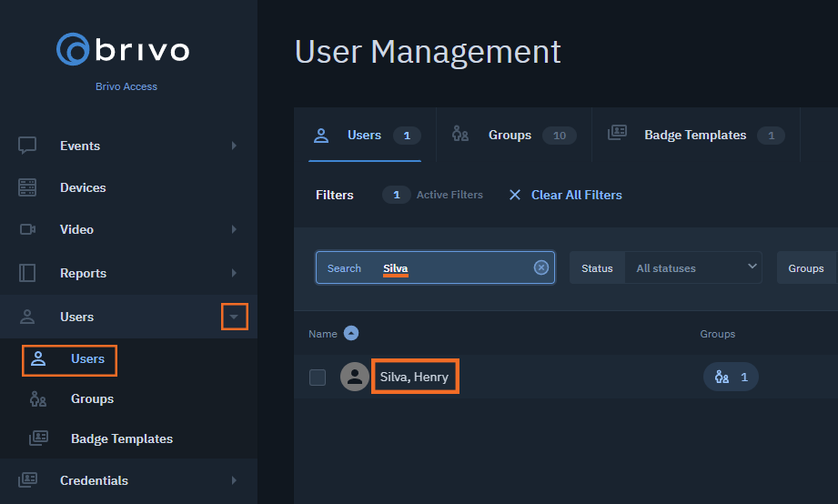Click the Brivo logo icon
The image size is (838, 504).
[73, 50]
